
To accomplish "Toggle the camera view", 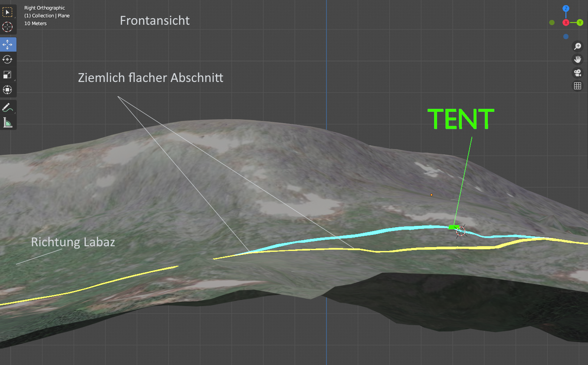I will [578, 73].
